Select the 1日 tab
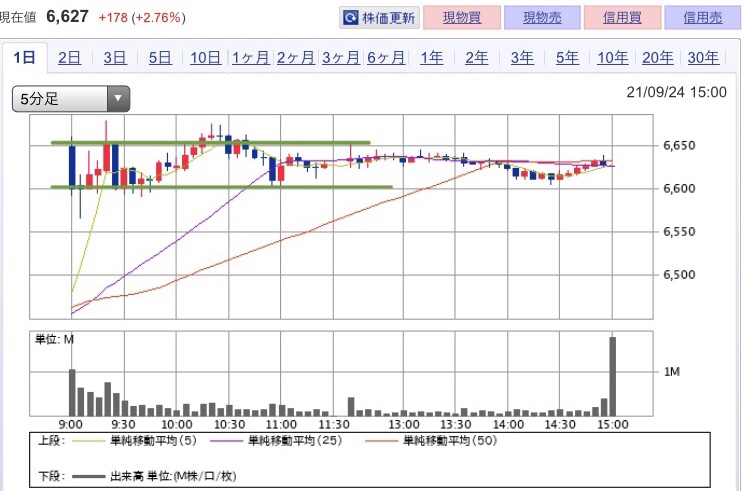Screen dimensions: 748x491 tap(24, 58)
